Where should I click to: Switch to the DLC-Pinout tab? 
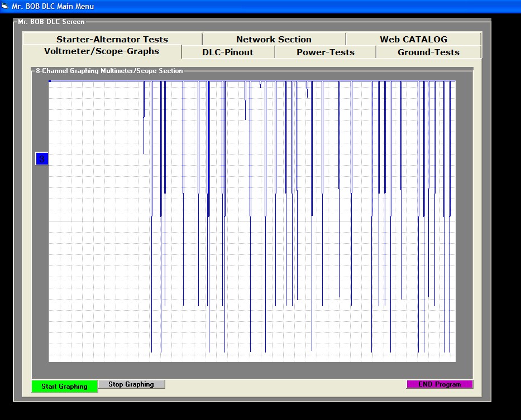tap(228, 52)
